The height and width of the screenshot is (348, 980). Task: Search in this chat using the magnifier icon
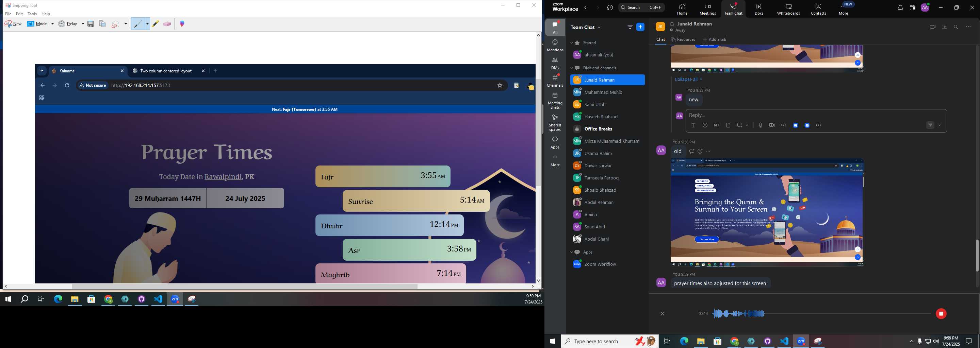point(956,27)
